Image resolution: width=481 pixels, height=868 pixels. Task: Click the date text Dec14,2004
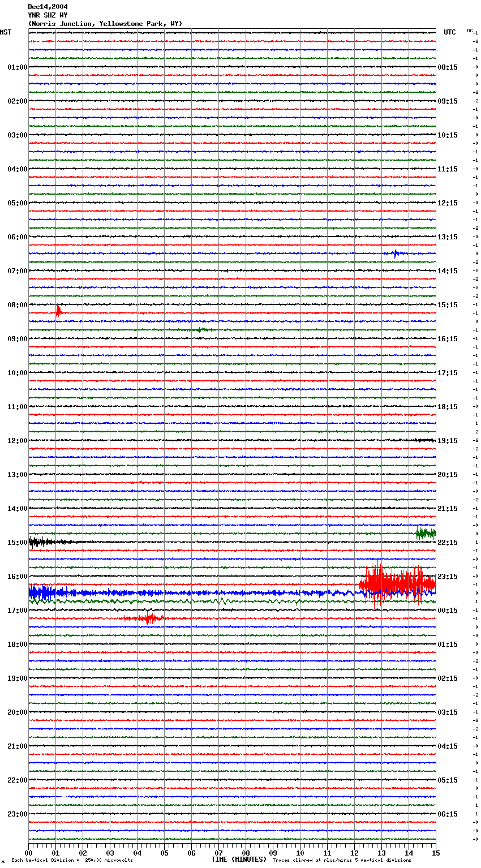pos(48,7)
